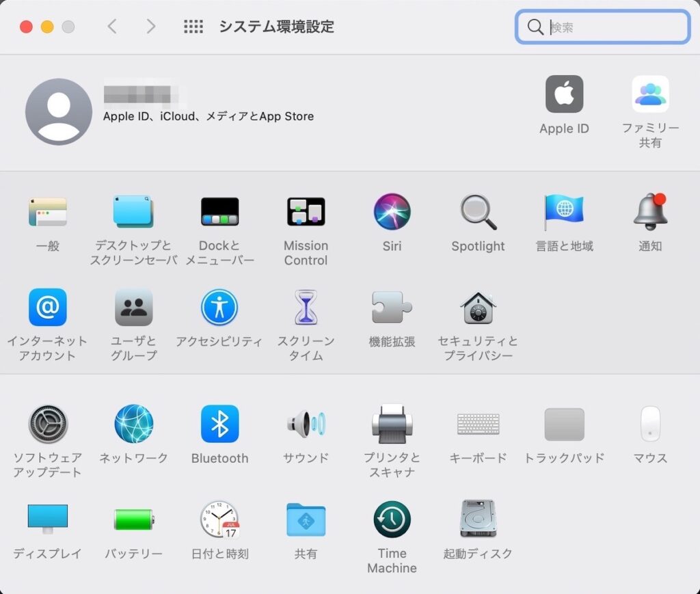Image resolution: width=700 pixels, height=594 pixels.
Task: Click the 通知 bell icon
Action: (649, 212)
